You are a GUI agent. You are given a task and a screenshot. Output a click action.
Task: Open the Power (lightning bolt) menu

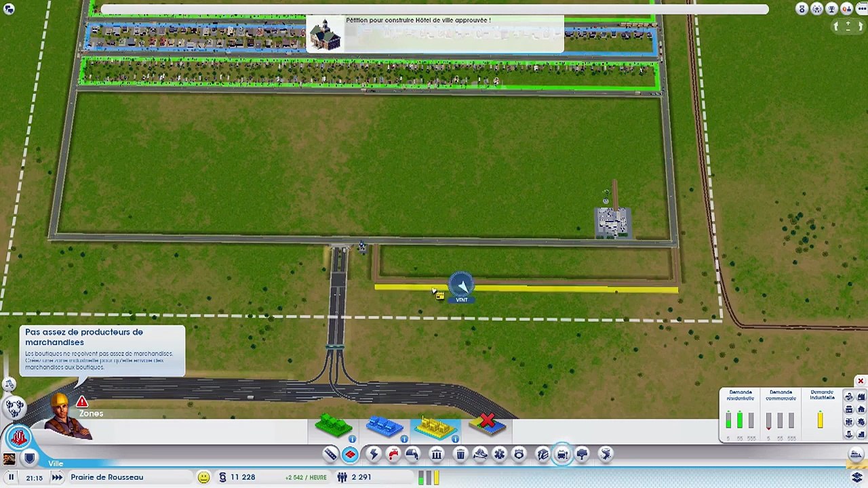[373, 454]
